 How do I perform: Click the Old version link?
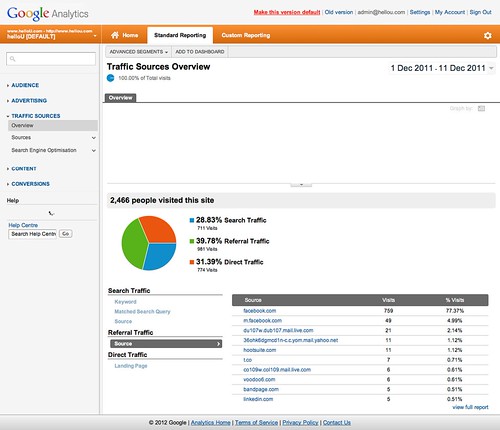tap(339, 12)
